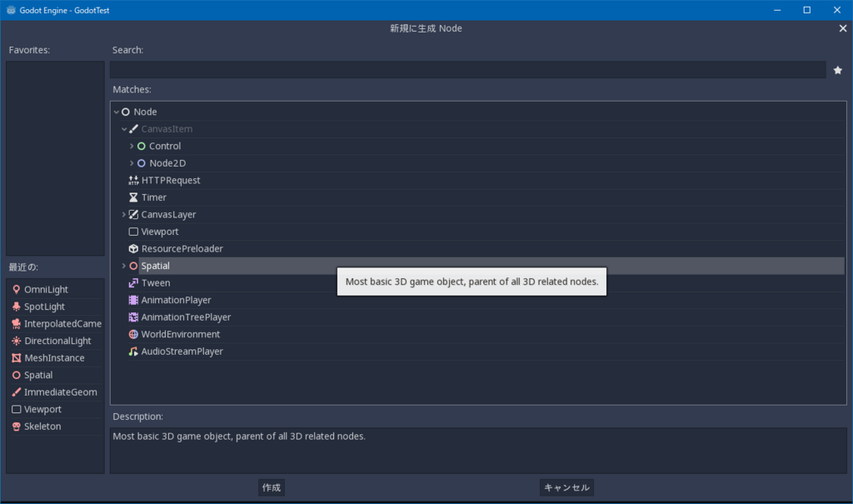The image size is (853, 504).
Task: Click the 作成 create button
Action: click(x=272, y=487)
